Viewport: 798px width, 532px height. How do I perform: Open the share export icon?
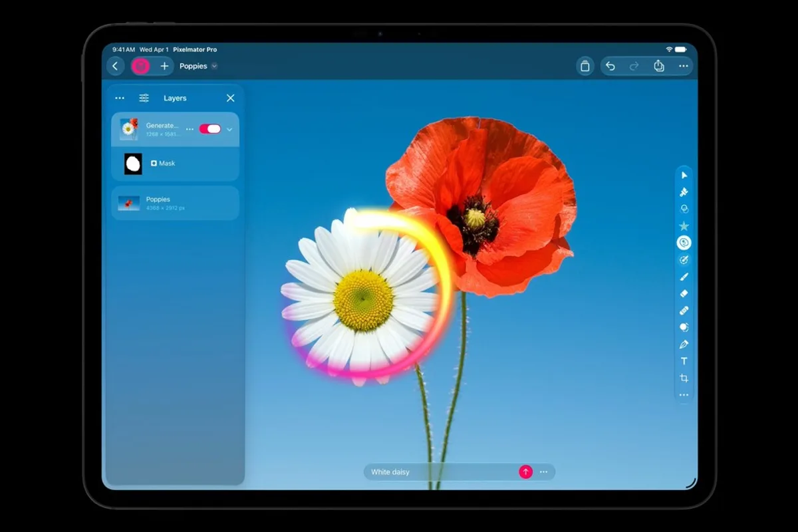click(x=658, y=66)
